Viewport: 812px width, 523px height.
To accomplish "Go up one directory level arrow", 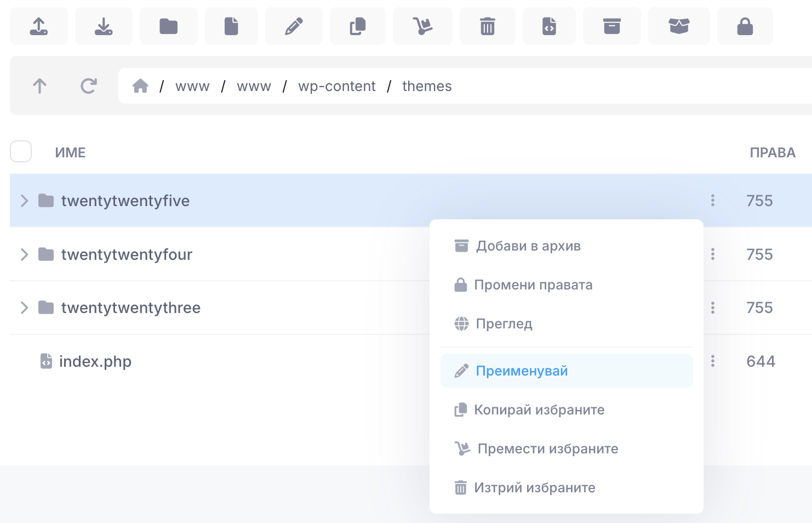I will (x=39, y=86).
